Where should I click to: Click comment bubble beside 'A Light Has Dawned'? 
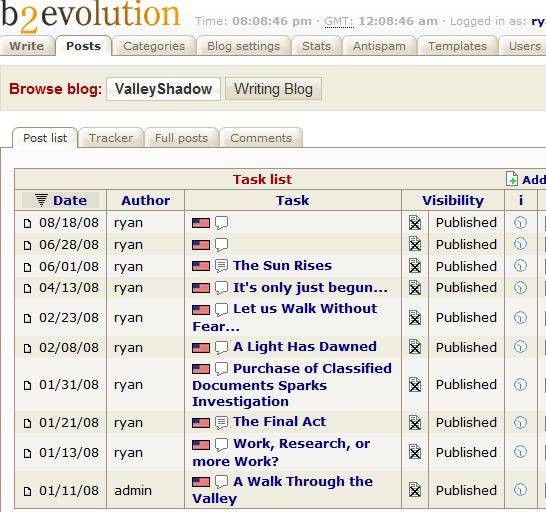[221, 347]
